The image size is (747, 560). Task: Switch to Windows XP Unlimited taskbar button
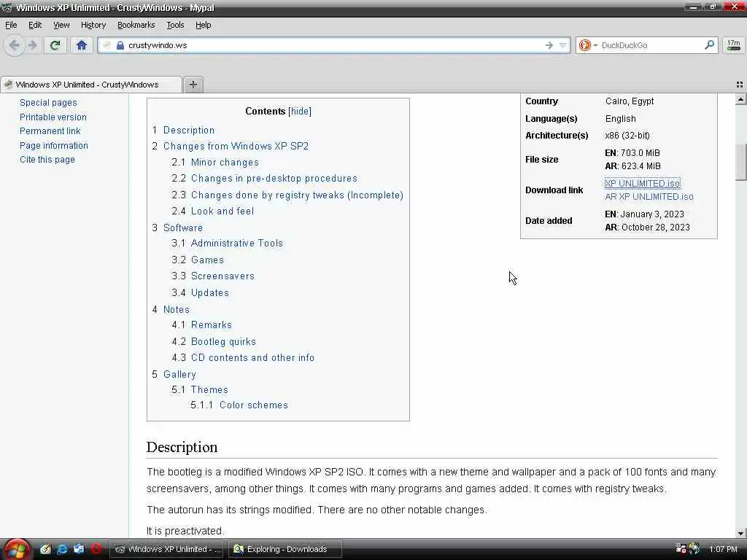tap(167, 550)
